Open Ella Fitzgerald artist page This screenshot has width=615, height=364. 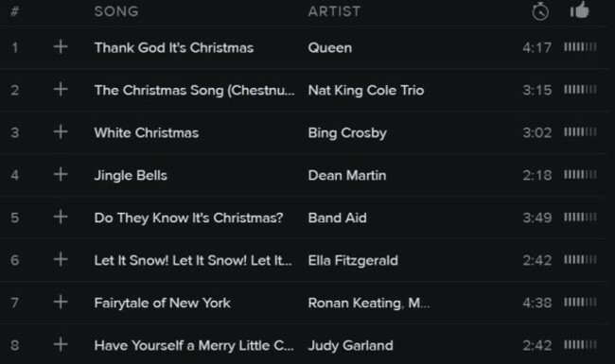click(x=353, y=261)
